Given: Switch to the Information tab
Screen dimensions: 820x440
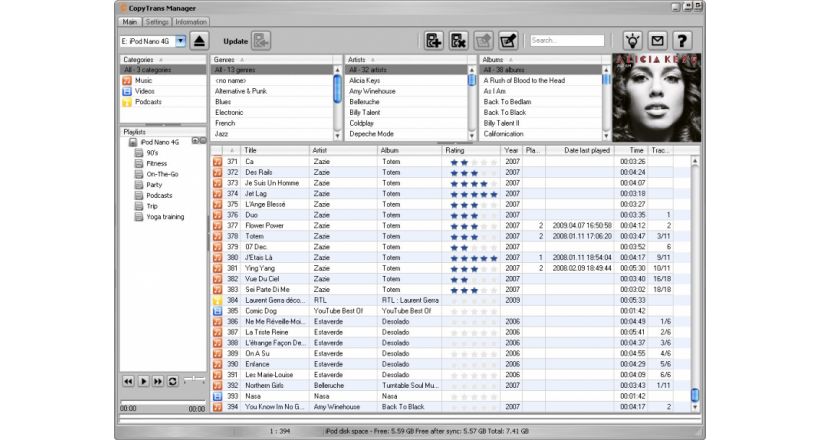Looking at the screenshot, I should 191,22.
